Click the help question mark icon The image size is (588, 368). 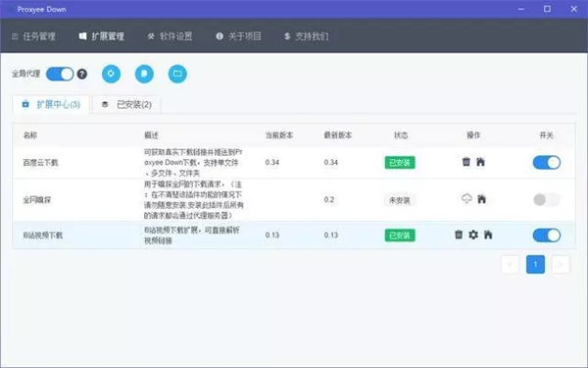click(x=82, y=74)
